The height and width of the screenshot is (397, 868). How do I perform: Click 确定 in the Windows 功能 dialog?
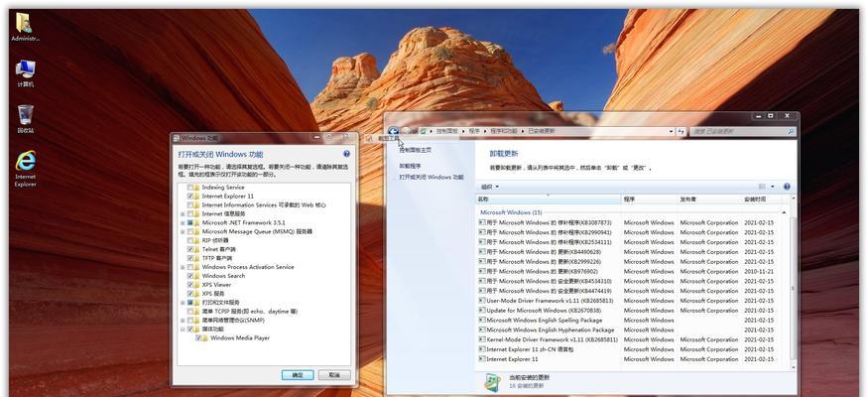(x=298, y=375)
